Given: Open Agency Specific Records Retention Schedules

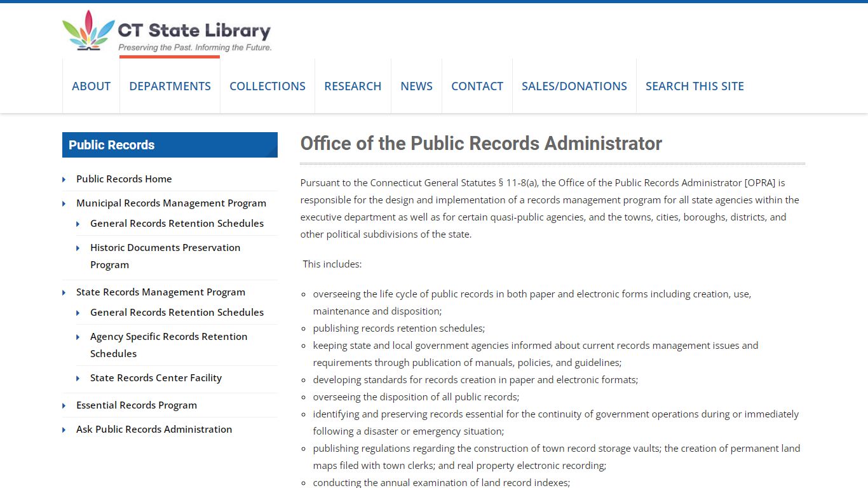Looking at the screenshot, I should coord(168,345).
